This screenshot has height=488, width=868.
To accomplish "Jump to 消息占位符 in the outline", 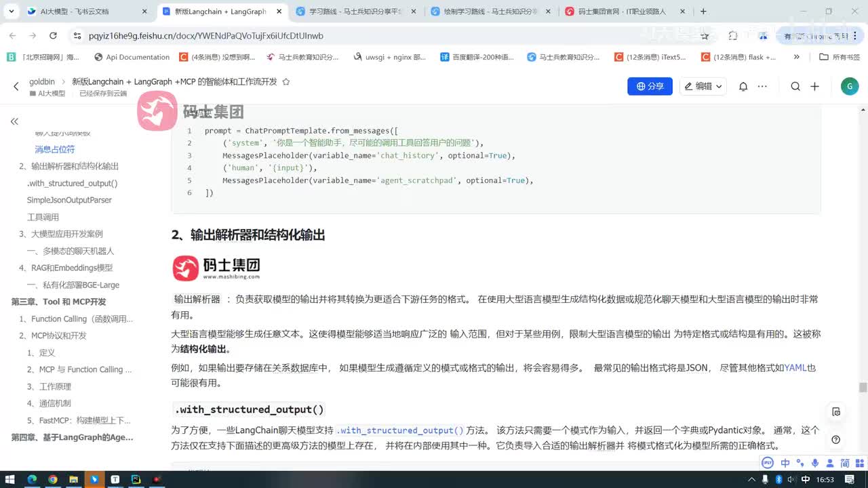I will (55, 149).
